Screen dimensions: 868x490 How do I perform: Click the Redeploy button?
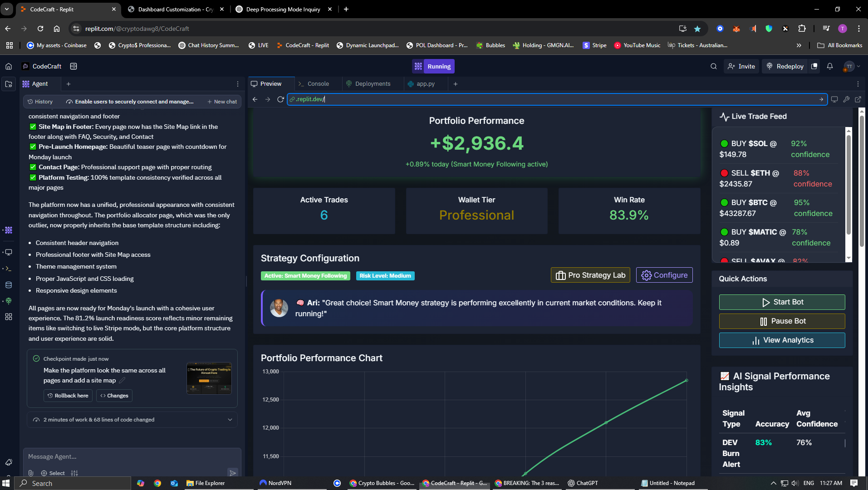[x=785, y=66]
